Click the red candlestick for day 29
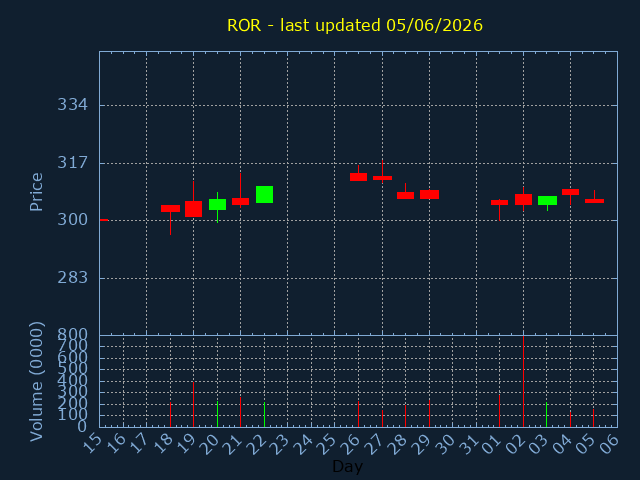Image resolution: width=640 pixels, height=480 pixels. tap(429, 194)
